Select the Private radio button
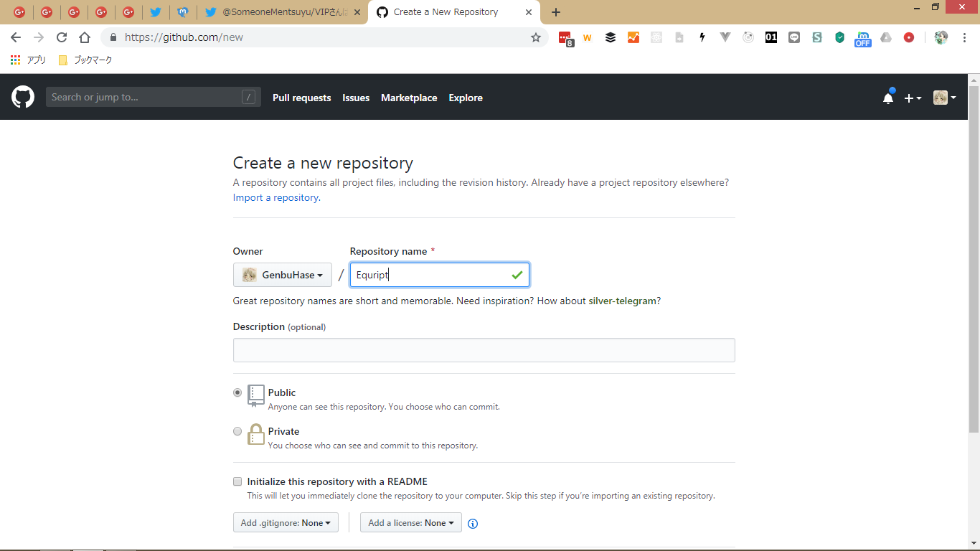The width and height of the screenshot is (980, 551). point(237,431)
